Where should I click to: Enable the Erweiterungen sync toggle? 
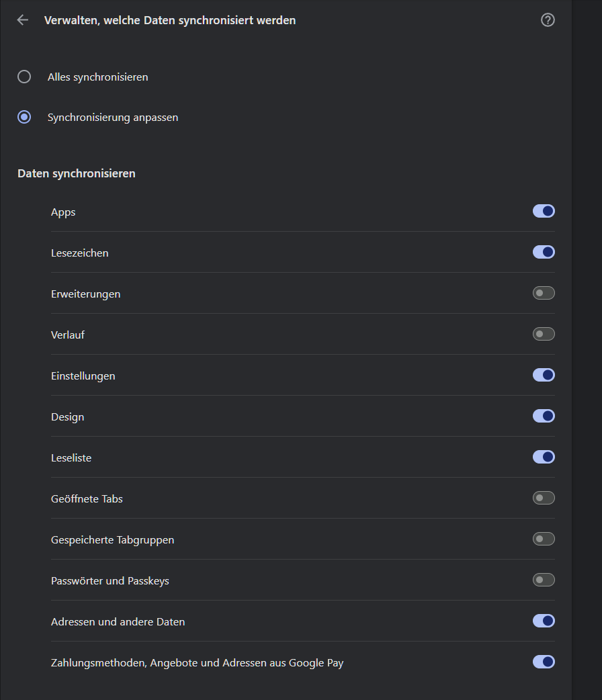point(544,293)
